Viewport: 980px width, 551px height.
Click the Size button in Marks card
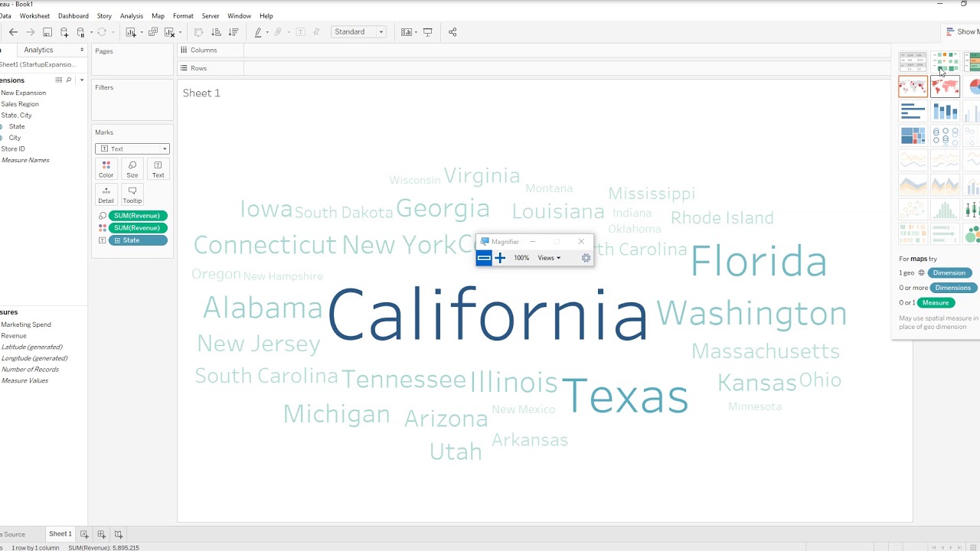click(132, 169)
